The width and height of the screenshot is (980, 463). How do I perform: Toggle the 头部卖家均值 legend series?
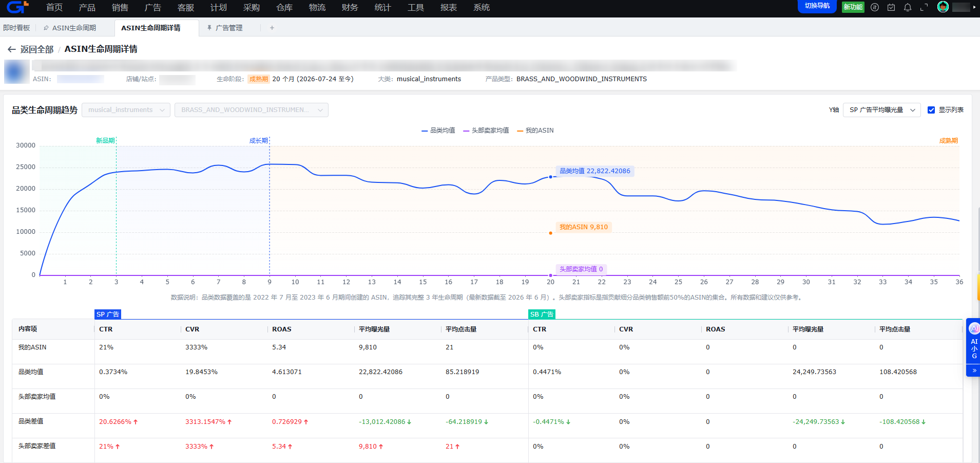pyautogui.click(x=486, y=131)
